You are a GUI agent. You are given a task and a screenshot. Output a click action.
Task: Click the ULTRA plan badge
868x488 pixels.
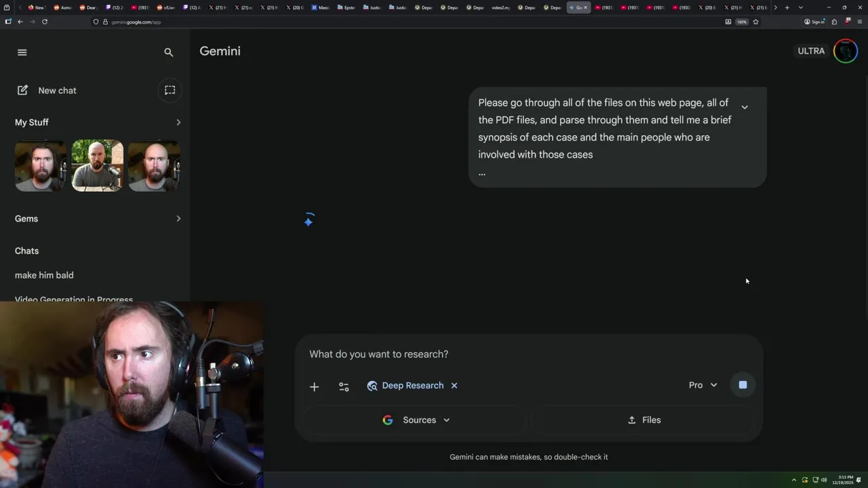[811, 51]
